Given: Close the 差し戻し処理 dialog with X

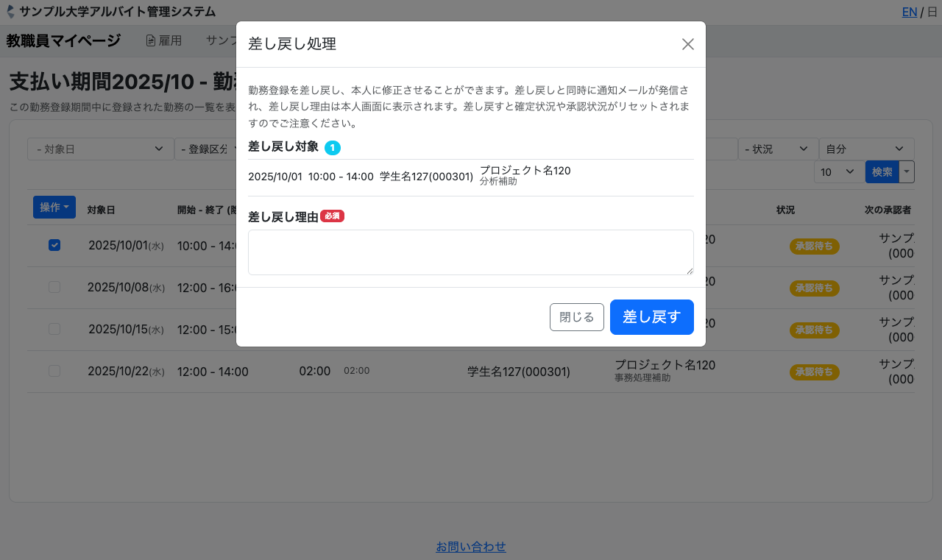Looking at the screenshot, I should [x=687, y=44].
